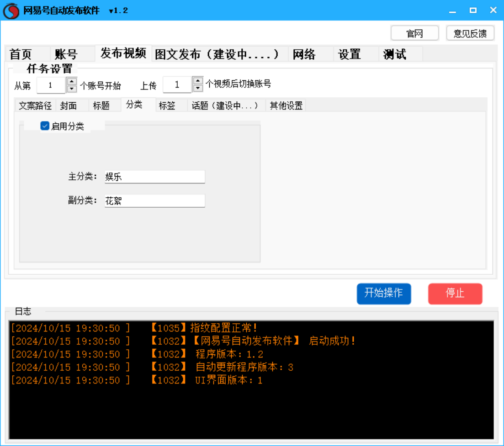Click log line UI界面版本：1
Image resolution: width=504 pixels, height=446 pixels.
pyautogui.click(x=229, y=380)
